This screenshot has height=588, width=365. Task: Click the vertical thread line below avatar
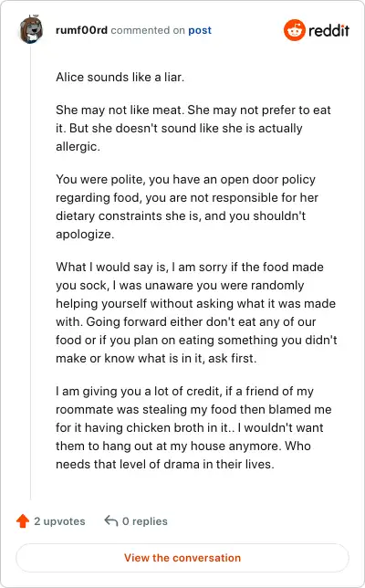coord(31,272)
